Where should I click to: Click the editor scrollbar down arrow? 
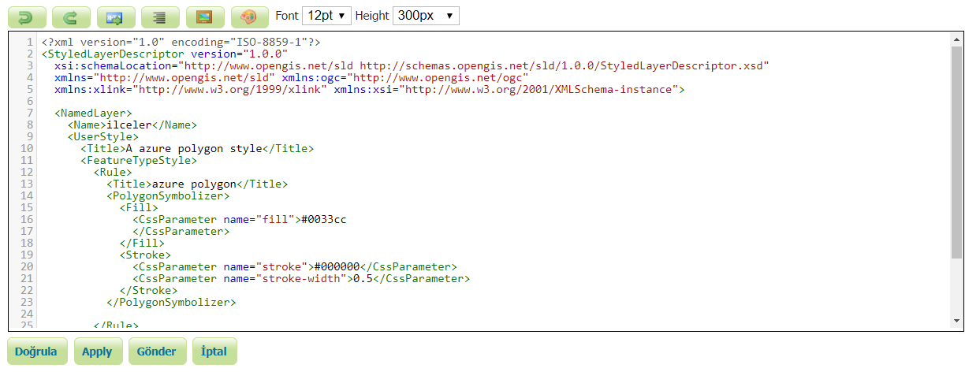coord(957,320)
